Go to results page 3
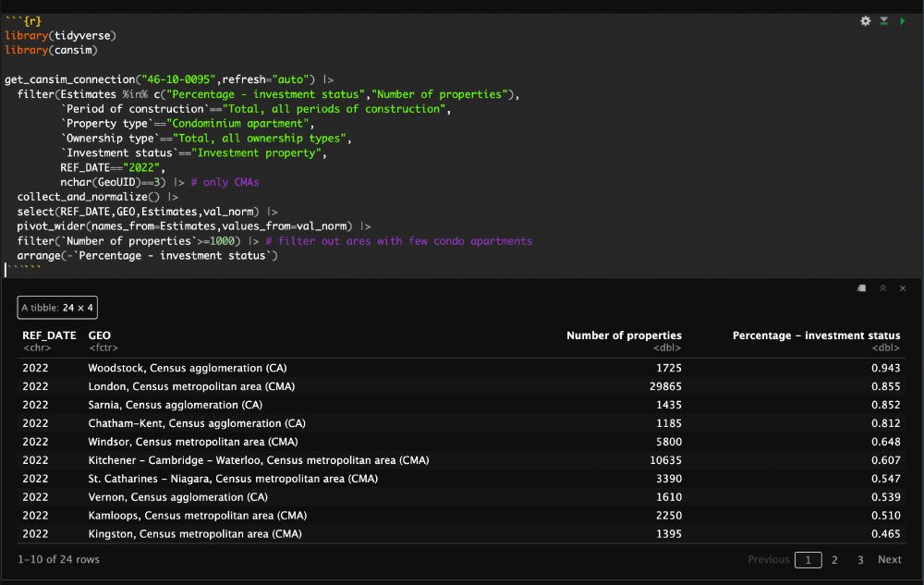Image resolution: width=924 pixels, height=585 pixels. point(860,560)
